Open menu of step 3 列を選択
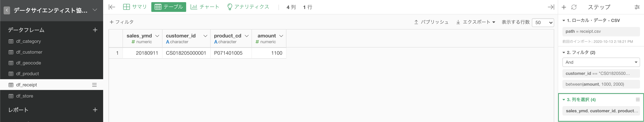 point(638,100)
